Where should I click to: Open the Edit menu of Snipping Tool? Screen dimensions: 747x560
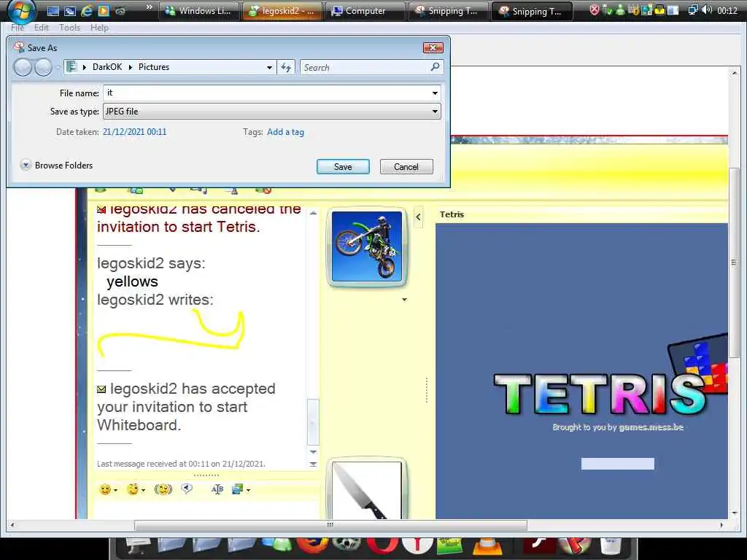42,28
